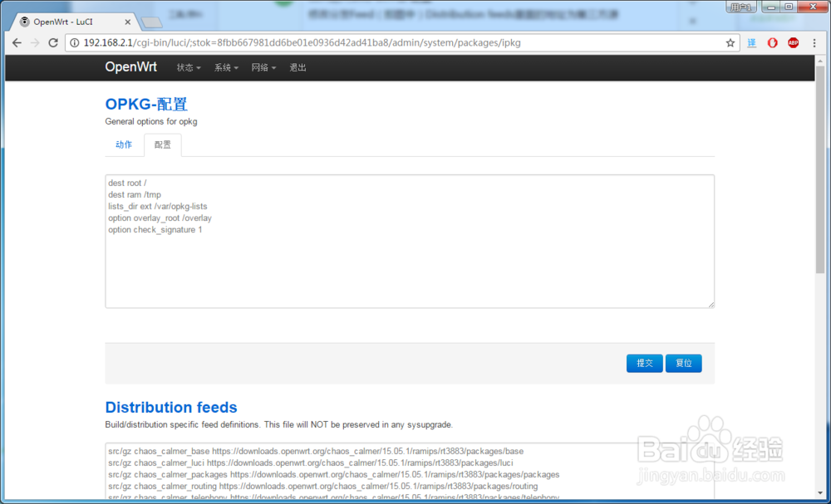Click the chaos_calmer_base feed line
The height and width of the screenshot is (504, 831).
[316, 452]
